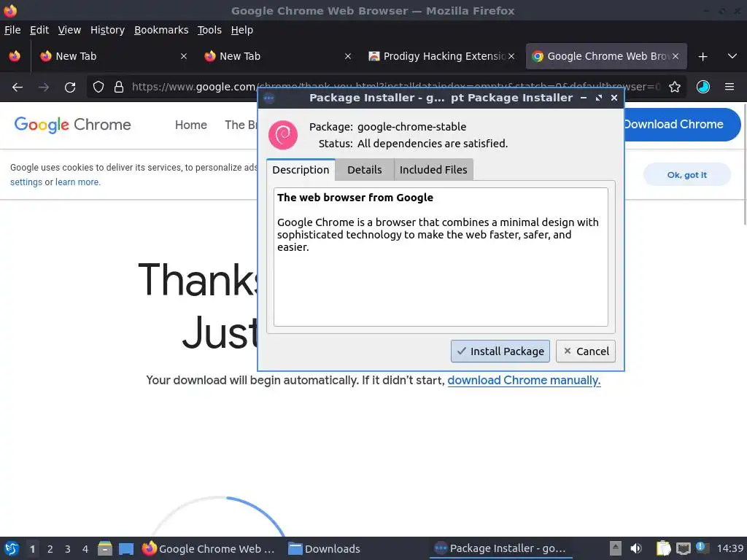Launch file manager from taskbar quicklaunch
The height and width of the screenshot is (560, 747).
(x=105, y=548)
